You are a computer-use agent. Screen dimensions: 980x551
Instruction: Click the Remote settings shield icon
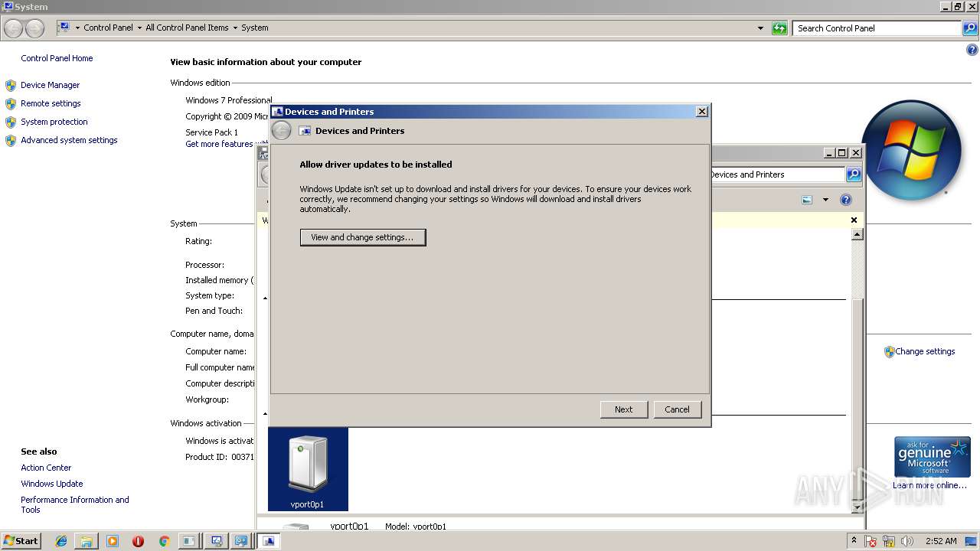coord(11,103)
